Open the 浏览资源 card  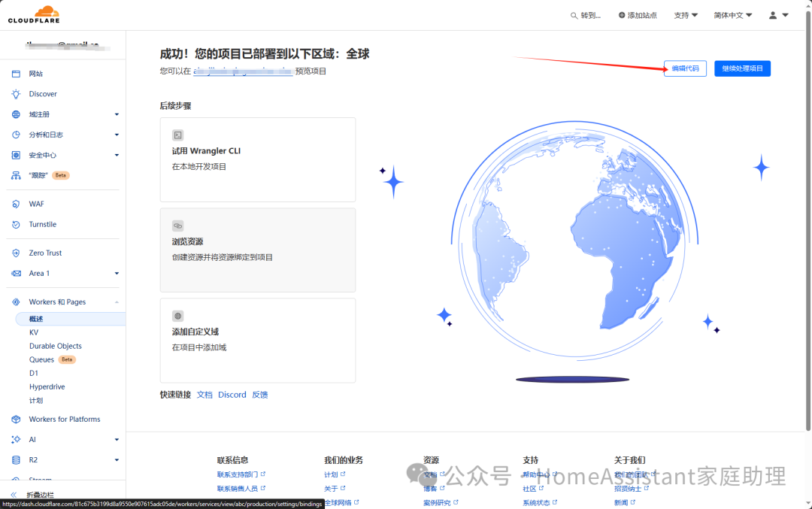tap(258, 250)
